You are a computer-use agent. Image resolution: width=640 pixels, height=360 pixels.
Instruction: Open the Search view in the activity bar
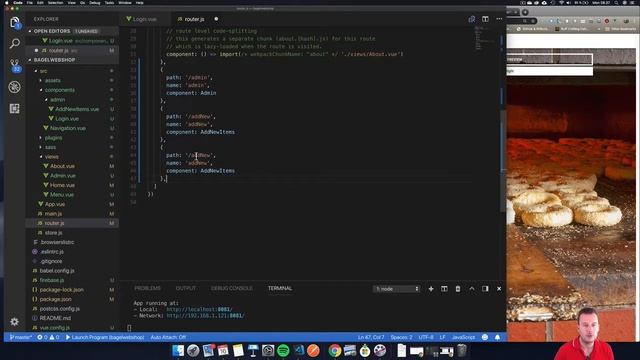click(15, 43)
